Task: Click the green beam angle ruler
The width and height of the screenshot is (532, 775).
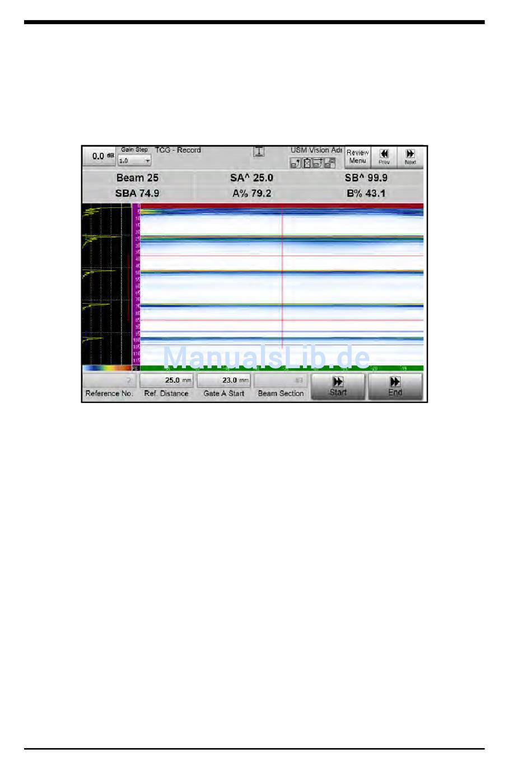Action: pos(282,368)
